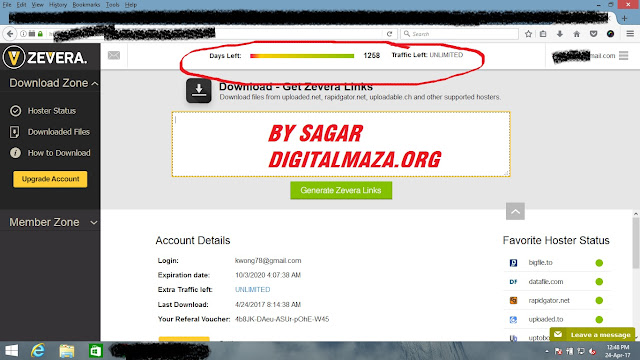
Task: Open the Firefox File menu
Action: click(x=7, y=5)
